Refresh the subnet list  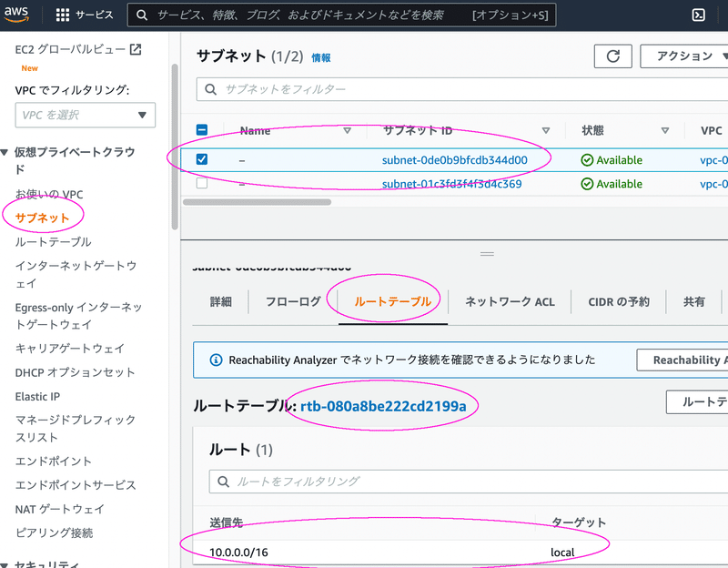[612, 56]
